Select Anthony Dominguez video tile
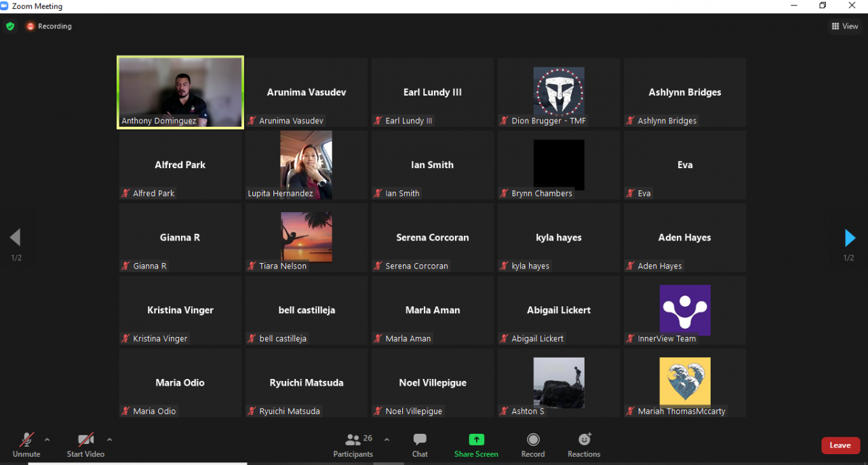868x465 pixels. pos(180,92)
